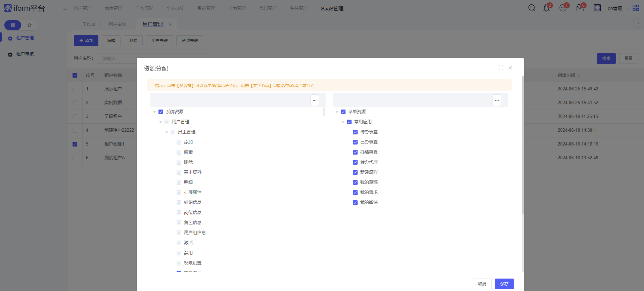Collapse the 系统资源 tree node

tap(154, 112)
